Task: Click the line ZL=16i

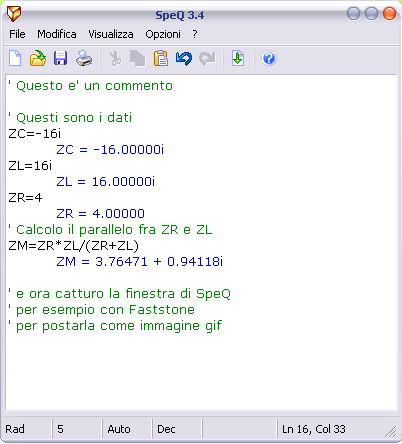Action: click(30, 166)
